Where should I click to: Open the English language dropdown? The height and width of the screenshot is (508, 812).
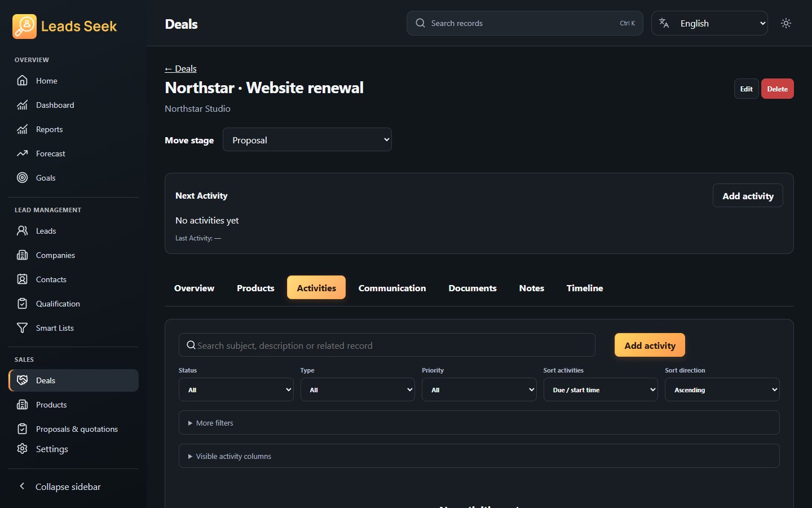(x=709, y=23)
